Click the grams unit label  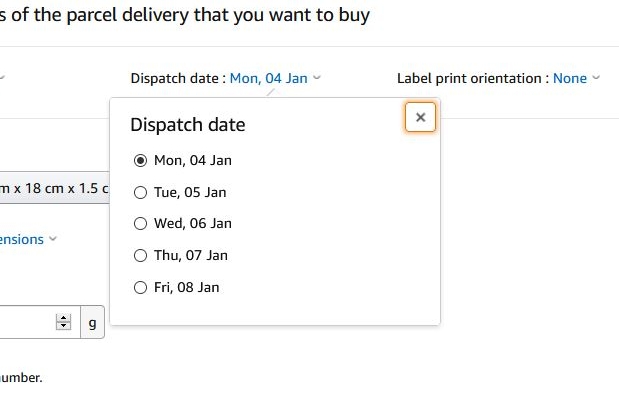tap(92, 322)
